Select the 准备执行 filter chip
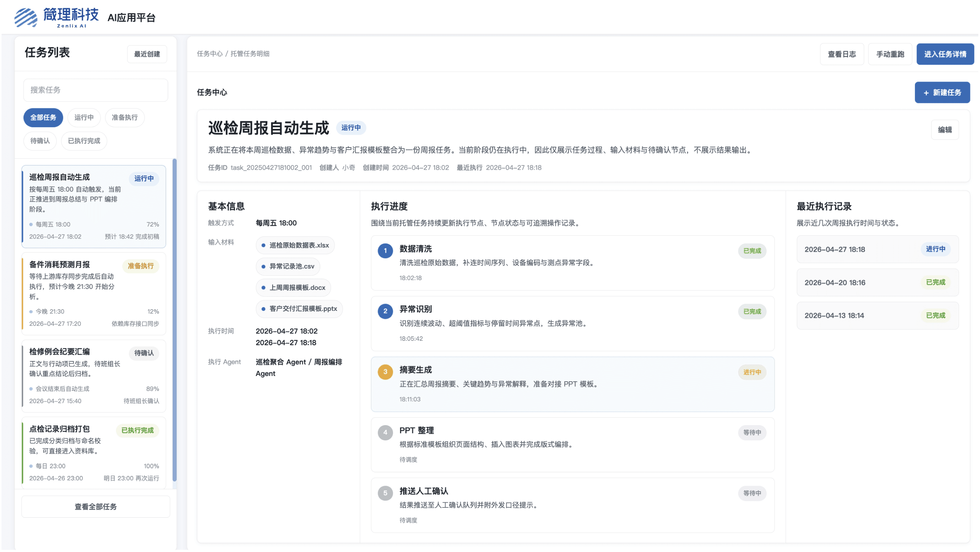Image resolution: width=980 pixels, height=552 pixels. point(125,117)
